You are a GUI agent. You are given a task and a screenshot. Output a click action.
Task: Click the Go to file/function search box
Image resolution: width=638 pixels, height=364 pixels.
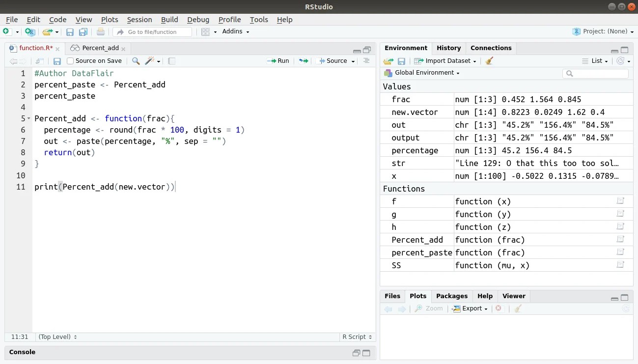pos(153,31)
